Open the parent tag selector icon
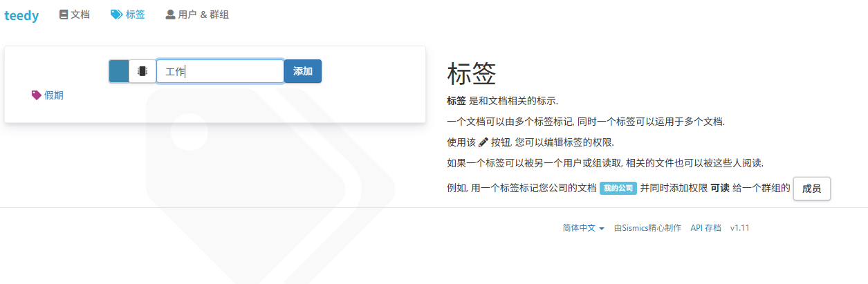Viewport: 868px width, 284px height. (142, 71)
